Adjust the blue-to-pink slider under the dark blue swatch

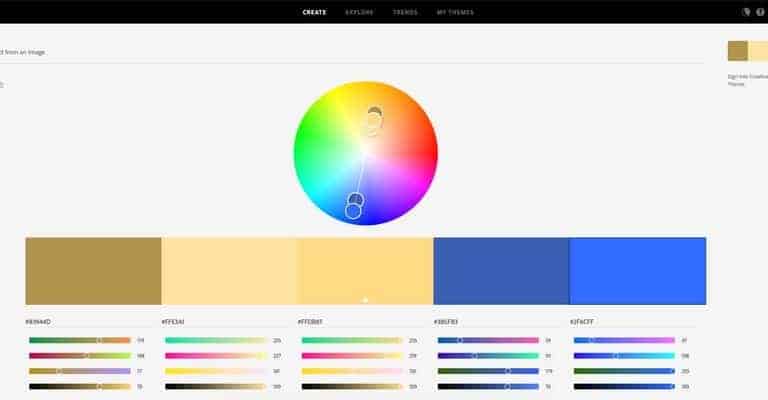pos(488,340)
